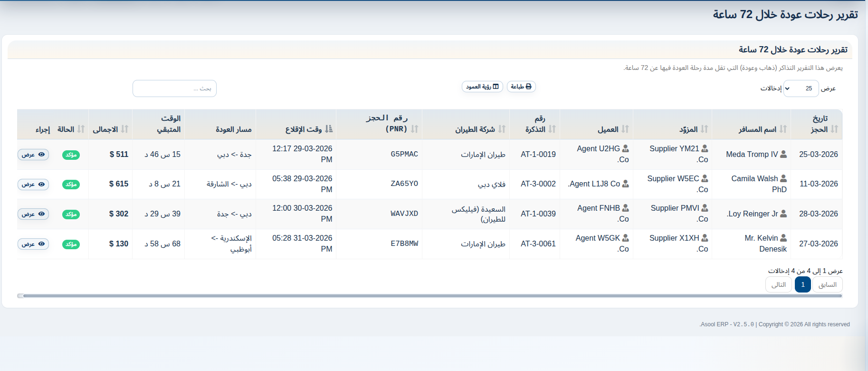Go to page 1 in pagination
The width and height of the screenshot is (868, 371).
(802, 284)
